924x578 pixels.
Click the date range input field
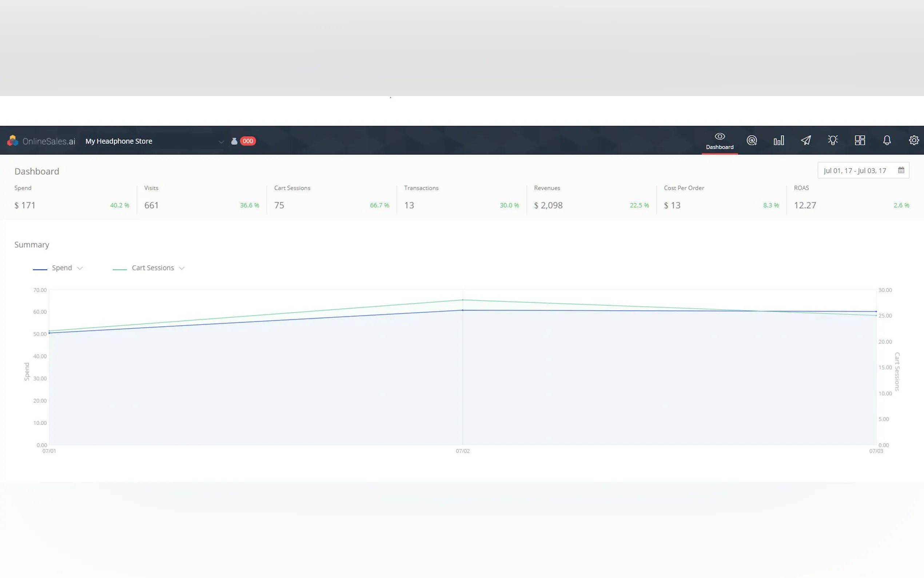(x=855, y=170)
